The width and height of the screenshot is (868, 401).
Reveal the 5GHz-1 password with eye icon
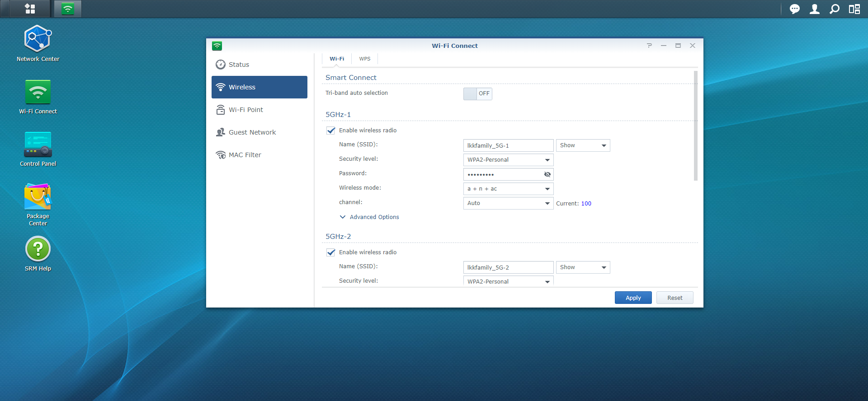(x=547, y=174)
